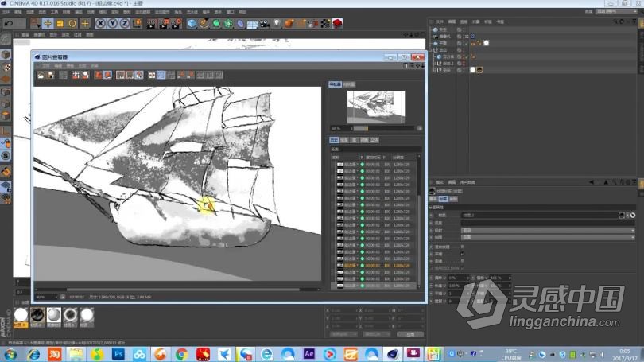Open Picture Viewer zoom percentage dropdown
This screenshot has width=644, height=362.
[x=46, y=297]
